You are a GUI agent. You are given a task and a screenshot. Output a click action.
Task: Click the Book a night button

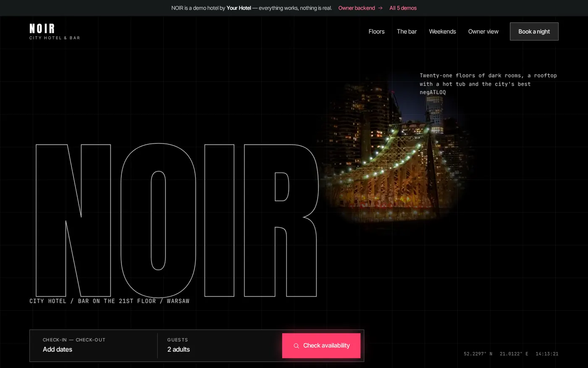tap(534, 32)
